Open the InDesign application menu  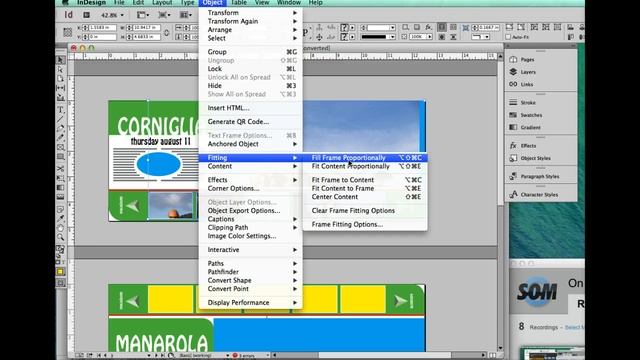coord(91,3)
